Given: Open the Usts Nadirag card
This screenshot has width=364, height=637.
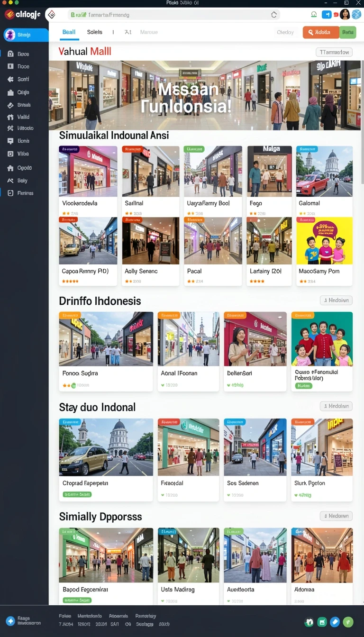Looking at the screenshot, I should tap(189, 566).
